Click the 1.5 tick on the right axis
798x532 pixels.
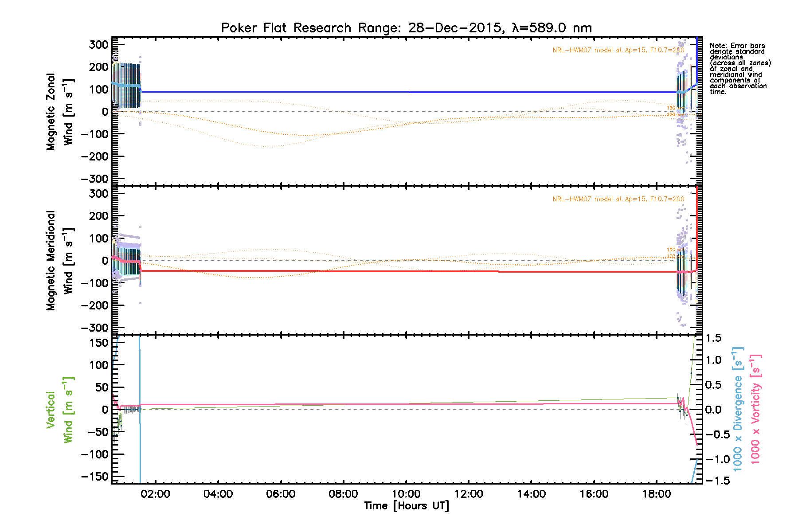point(714,338)
